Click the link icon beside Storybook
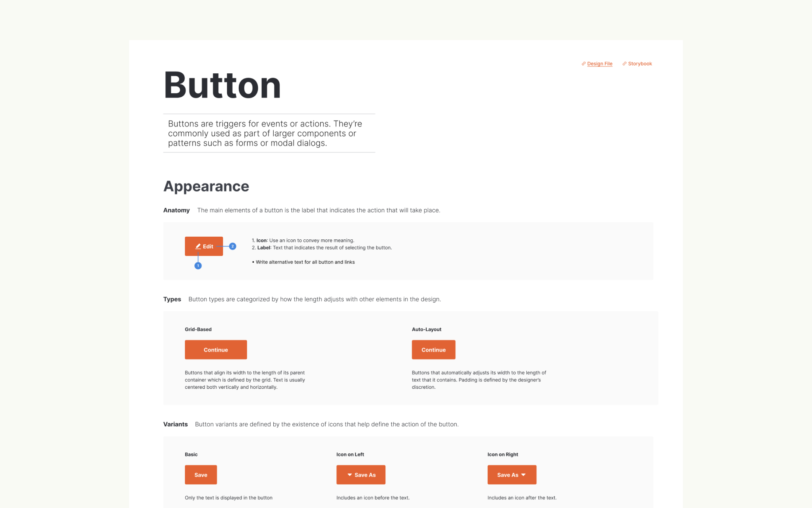 coord(624,64)
